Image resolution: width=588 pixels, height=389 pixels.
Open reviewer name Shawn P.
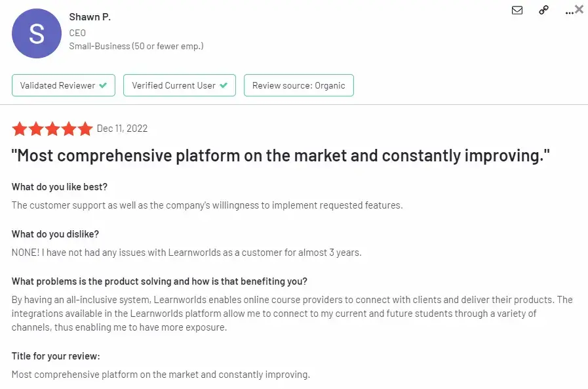(x=90, y=17)
